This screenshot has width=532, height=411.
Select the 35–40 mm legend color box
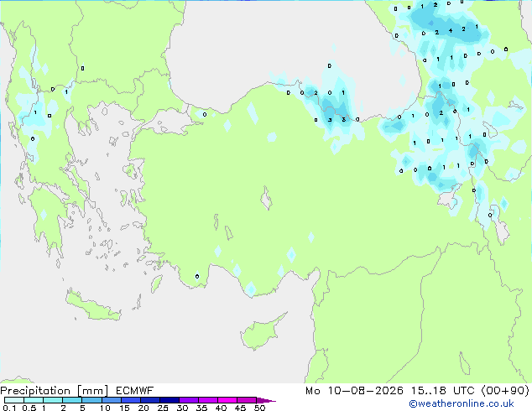[207, 400]
